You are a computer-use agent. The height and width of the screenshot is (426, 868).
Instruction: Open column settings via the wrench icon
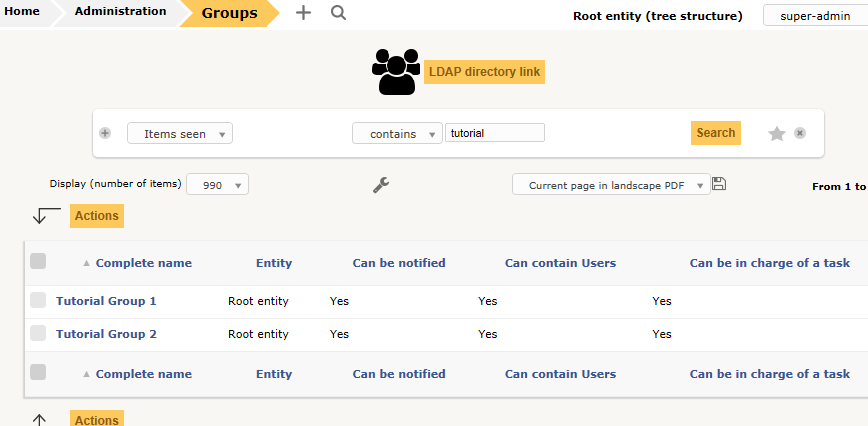coord(380,185)
